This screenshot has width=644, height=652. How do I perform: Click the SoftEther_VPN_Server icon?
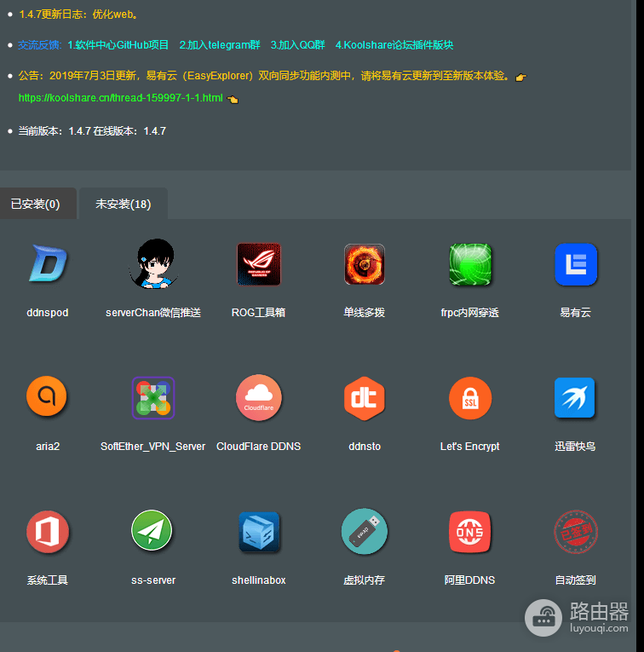coord(153,398)
